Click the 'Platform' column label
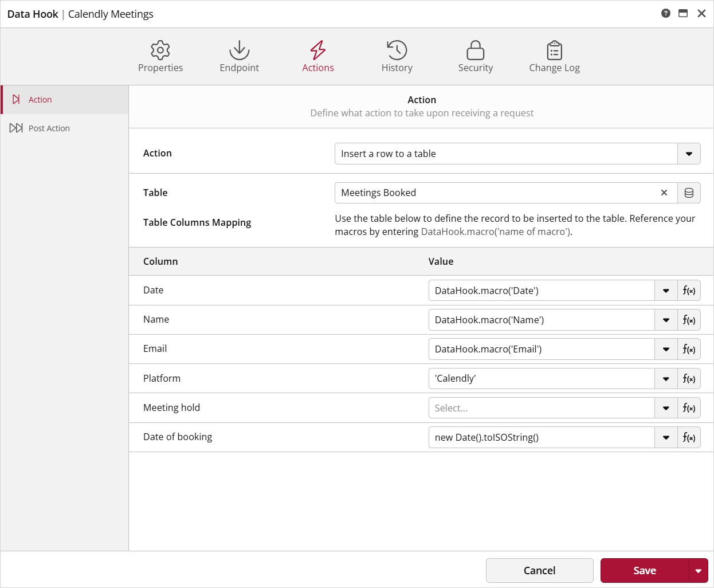 coord(162,378)
